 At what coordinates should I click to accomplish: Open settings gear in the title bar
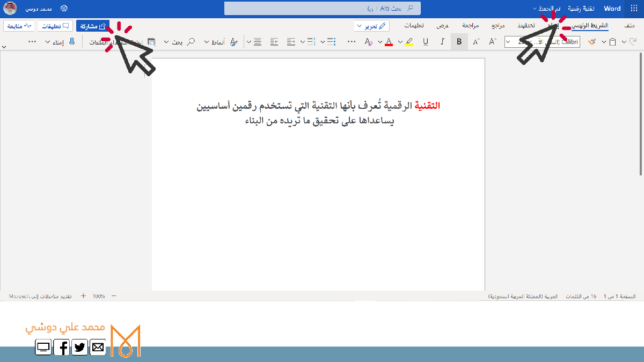pos(64,9)
